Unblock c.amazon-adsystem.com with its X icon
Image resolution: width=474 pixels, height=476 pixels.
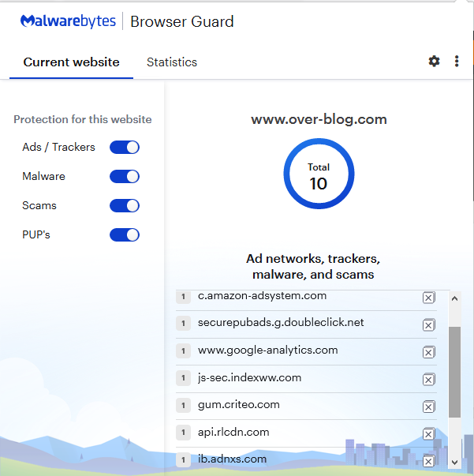point(428,298)
